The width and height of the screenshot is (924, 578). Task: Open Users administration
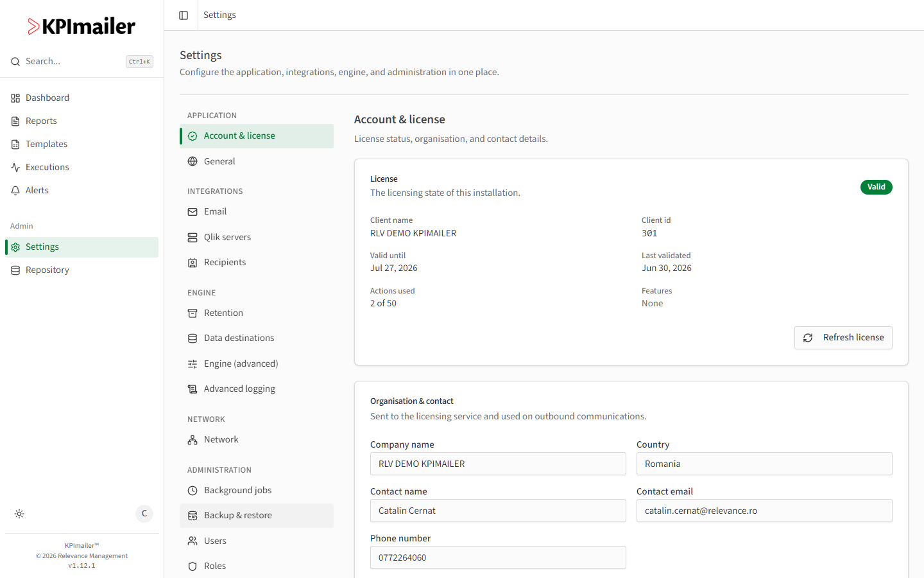pyautogui.click(x=257, y=541)
